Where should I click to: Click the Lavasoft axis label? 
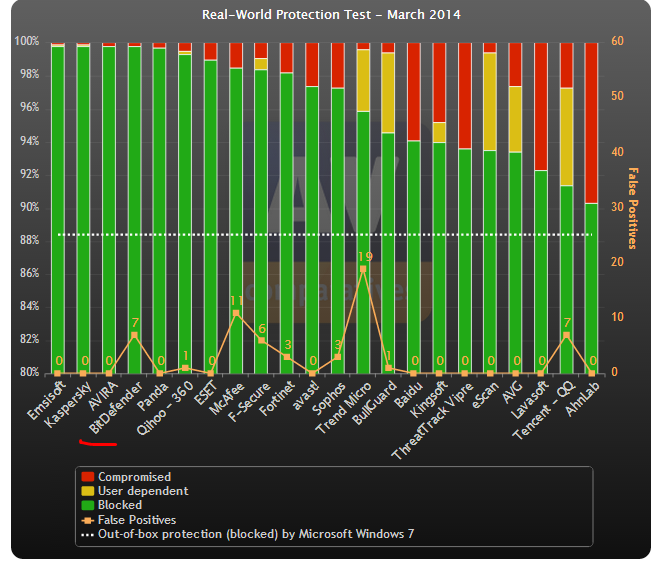click(x=530, y=401)
